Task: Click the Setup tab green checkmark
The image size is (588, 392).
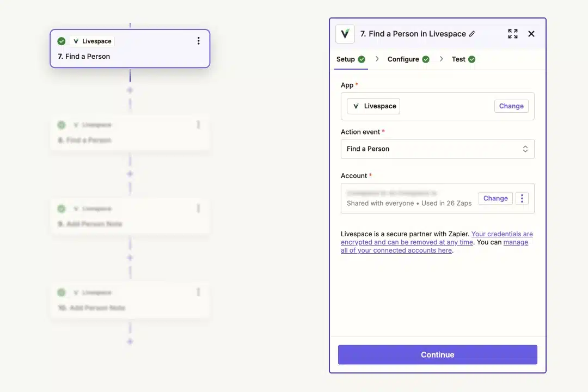Action: coord(362,59)
